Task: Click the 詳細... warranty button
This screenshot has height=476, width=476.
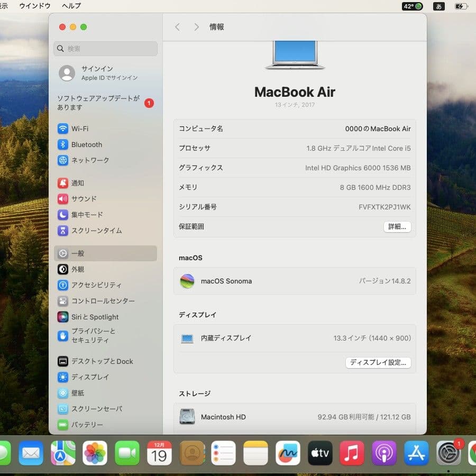Action: (397, 226)
